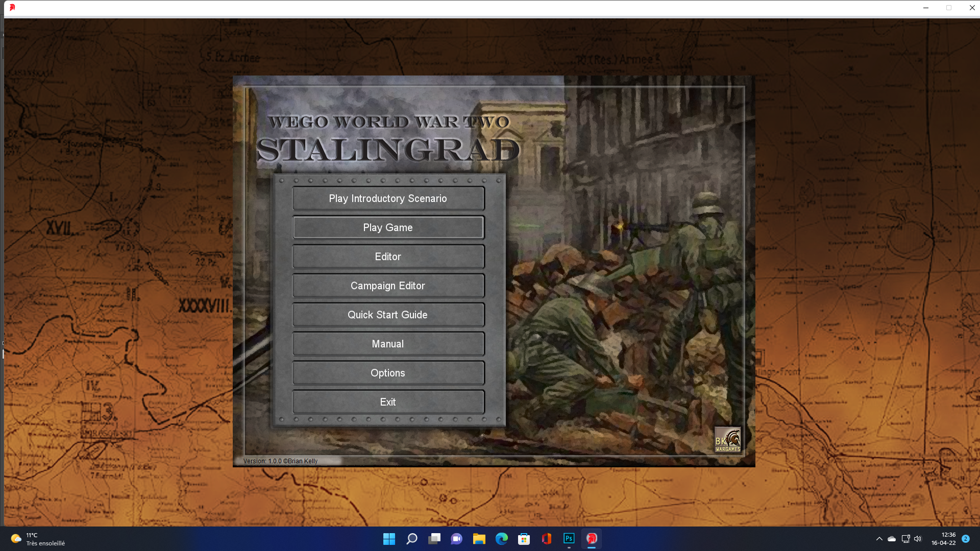Open network settings from the tray
Screen dimensions: 980x551
tap(905, 539)
